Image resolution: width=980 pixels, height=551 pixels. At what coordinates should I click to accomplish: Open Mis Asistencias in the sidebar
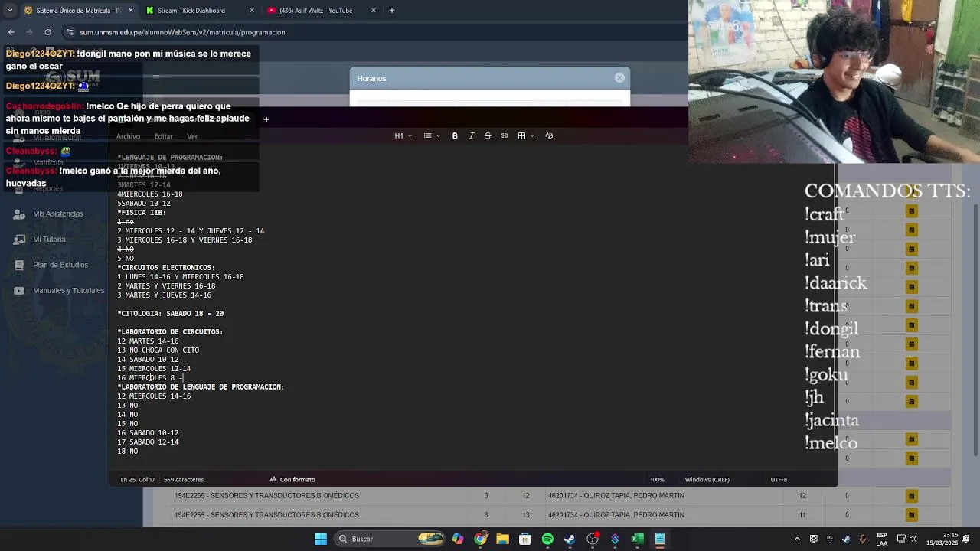tap(57, 214)
